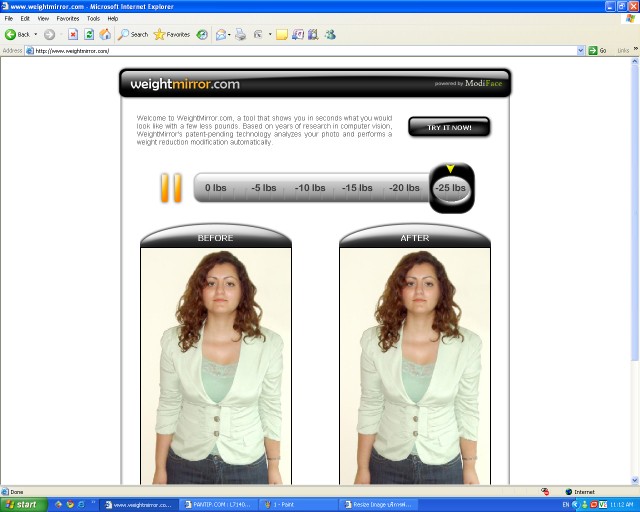Set the weight slider to 0 lbs

coord(216,188)
